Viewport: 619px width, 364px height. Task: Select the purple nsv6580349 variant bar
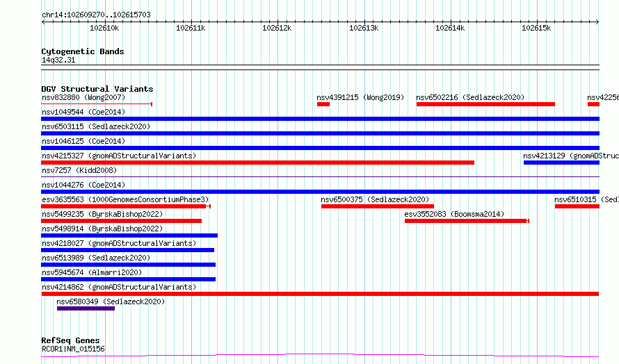[86, 308]
